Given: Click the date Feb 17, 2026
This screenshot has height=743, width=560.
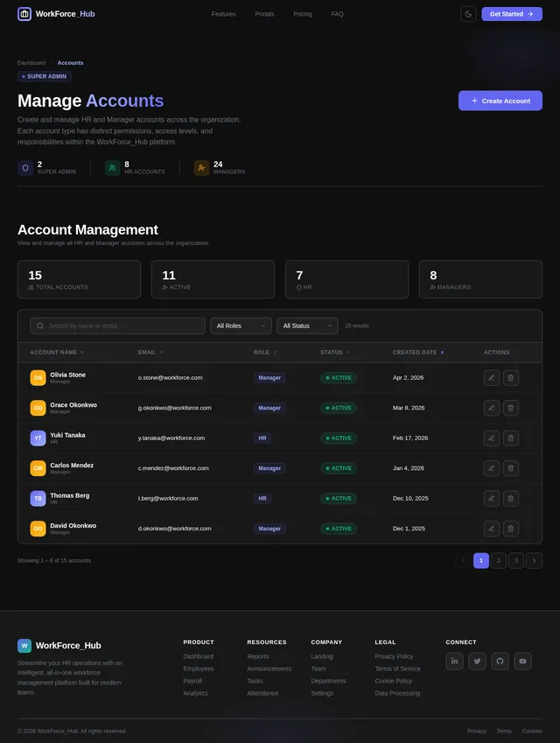Looking at the screenshot, I should [x=410, y=438].
